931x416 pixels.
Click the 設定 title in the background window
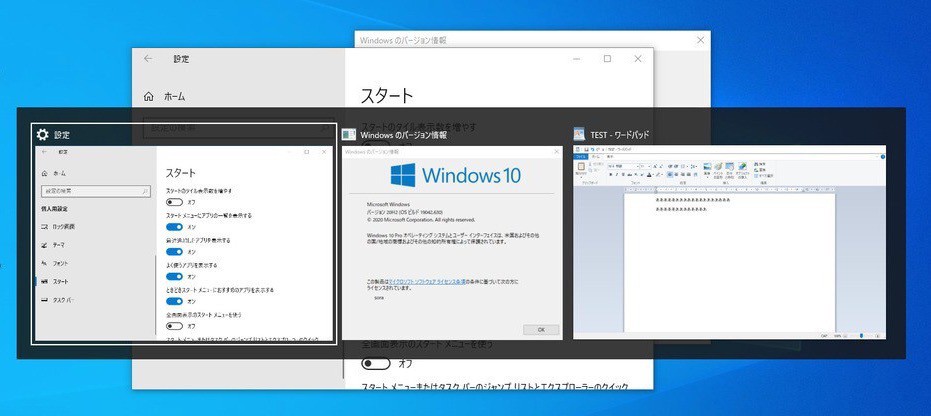coord(181,59)
